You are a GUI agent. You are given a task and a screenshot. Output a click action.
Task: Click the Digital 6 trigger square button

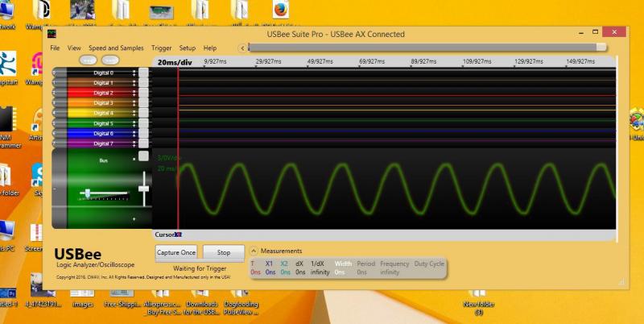click(143, 133)
